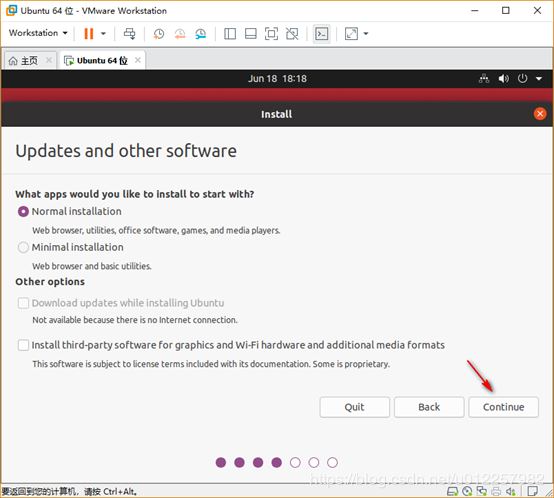
Task: Expand the stretch guest dropdown arrow
Action: coord(366,34)
